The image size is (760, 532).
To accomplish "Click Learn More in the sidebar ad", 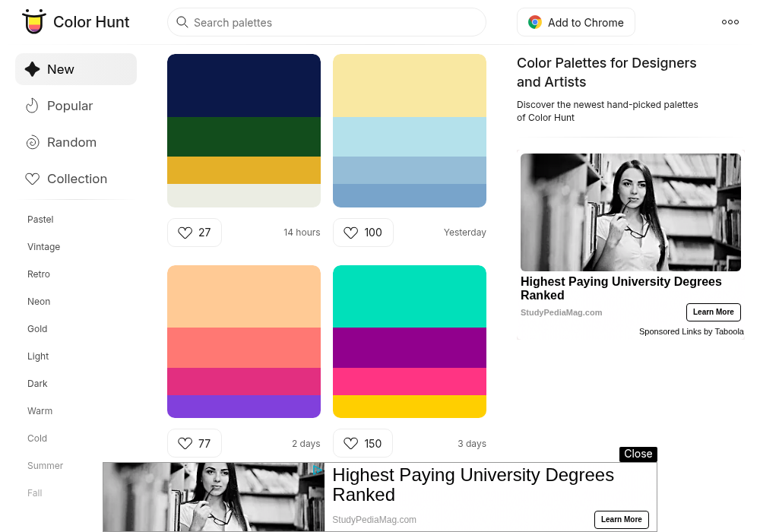I will click(x=714, y=312).
